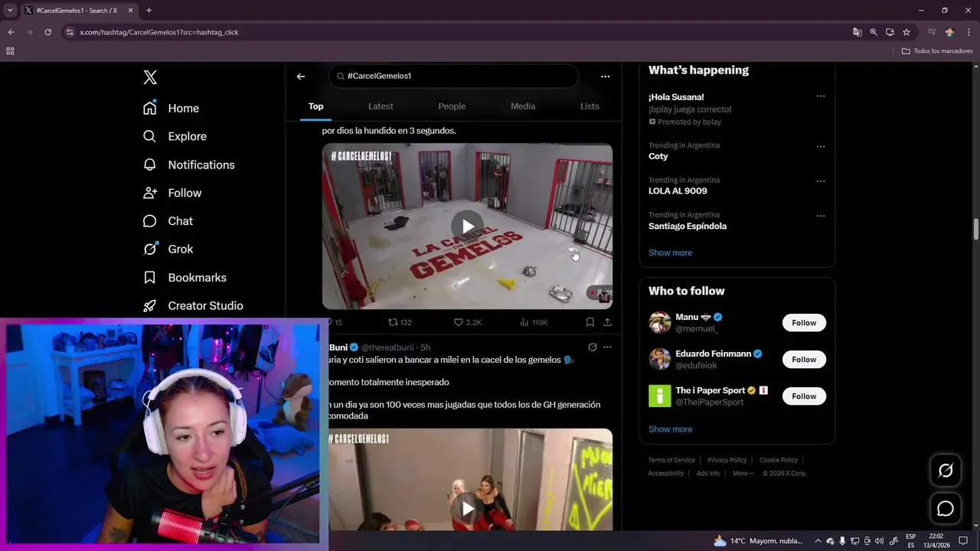Open a new Chrome tab
The height and width of the screenshot is (551, 980).
click(149, 11)
